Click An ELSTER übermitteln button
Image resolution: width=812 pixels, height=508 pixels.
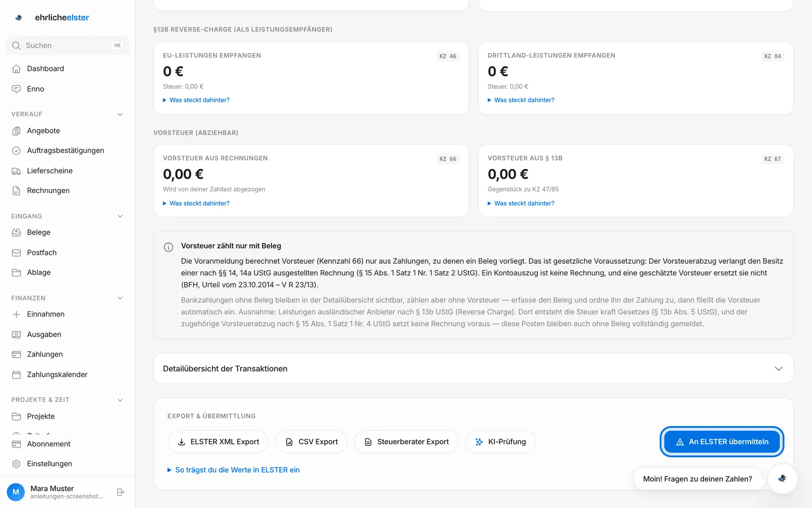pos(722,442)
